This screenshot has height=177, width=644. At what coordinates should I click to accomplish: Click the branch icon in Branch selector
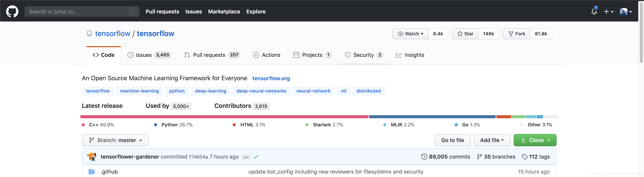[x=91, y=140]
